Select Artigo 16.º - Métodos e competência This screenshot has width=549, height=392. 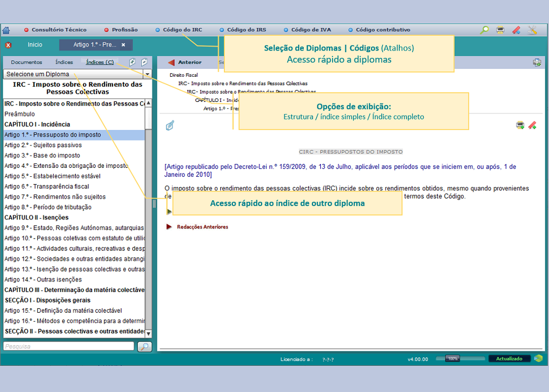pyautogui.click(x=74, y=321)
